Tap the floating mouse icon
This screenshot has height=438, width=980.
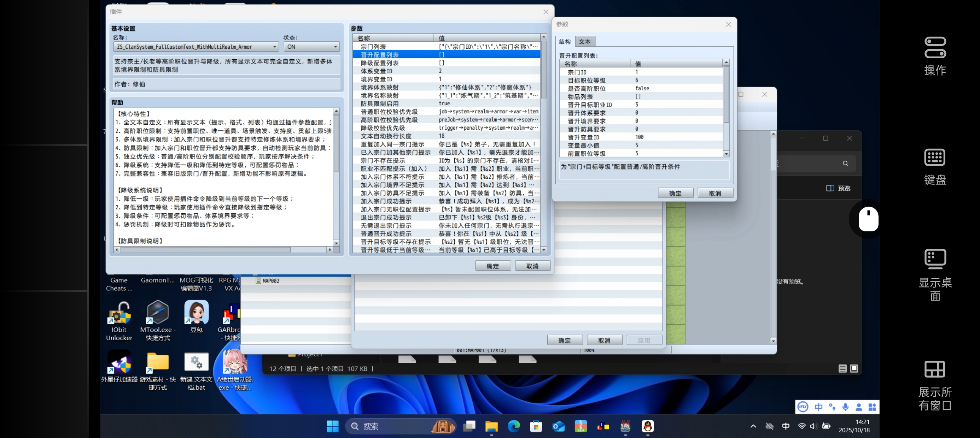click(x=868, y=219)
